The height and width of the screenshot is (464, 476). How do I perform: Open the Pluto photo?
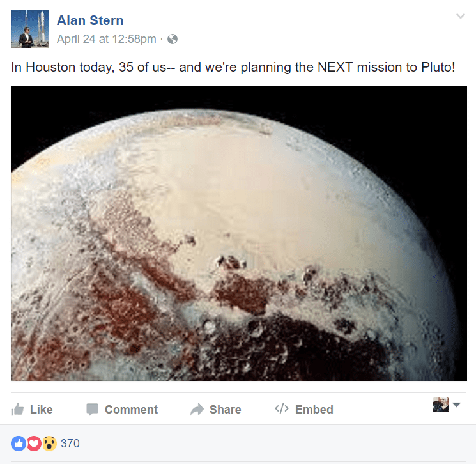pyautogui.click(x=239, y=233)
